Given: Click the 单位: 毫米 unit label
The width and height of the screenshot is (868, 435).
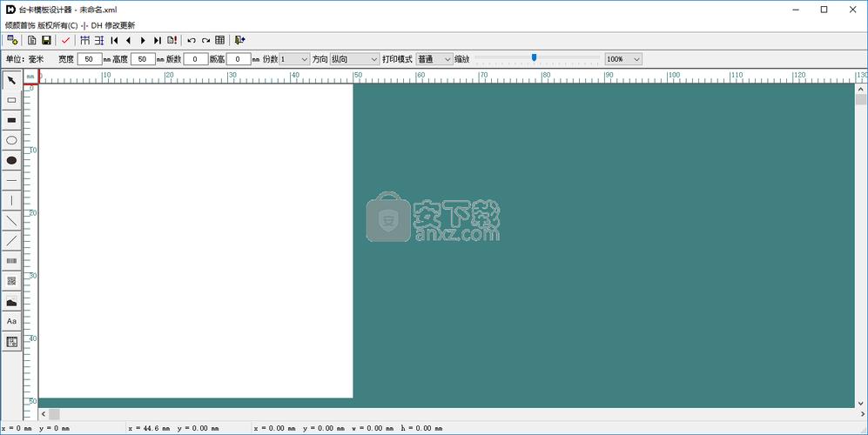Looking at the screenshot, I should coord(25,59).
